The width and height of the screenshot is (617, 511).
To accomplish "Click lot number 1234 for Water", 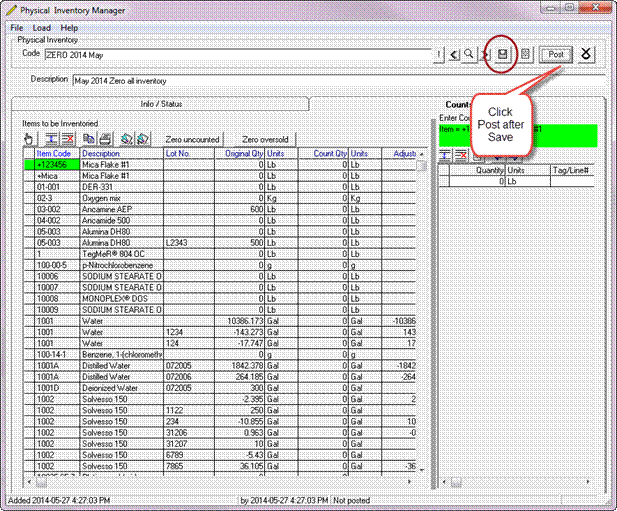I will [x=189, y=332].
